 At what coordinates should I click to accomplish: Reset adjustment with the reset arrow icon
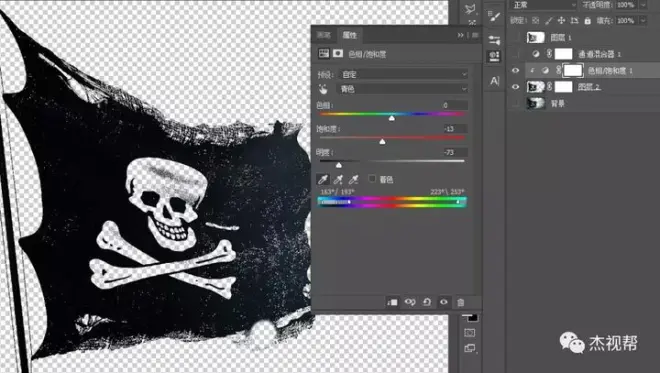click(x=427, y=302)
